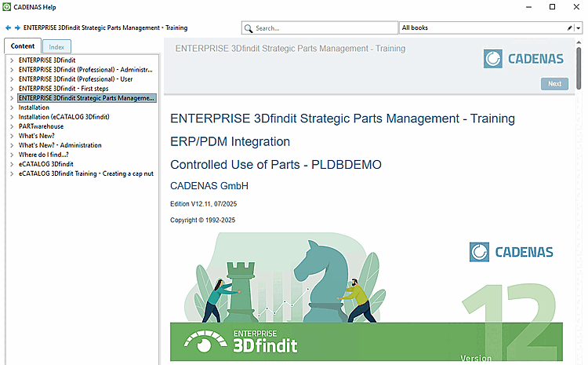Viewport: 588px width, 365px height.
Task: Open Installation (eCATALOG 3Dfindit) entry
Action: (x=64, y=117)
